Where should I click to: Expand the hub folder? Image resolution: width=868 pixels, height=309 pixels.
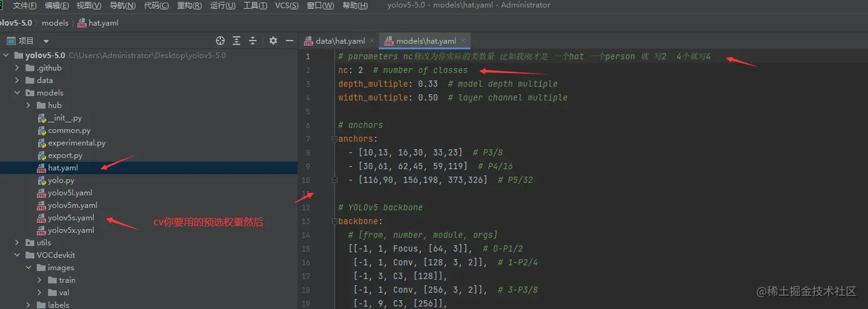pos(29,105)
